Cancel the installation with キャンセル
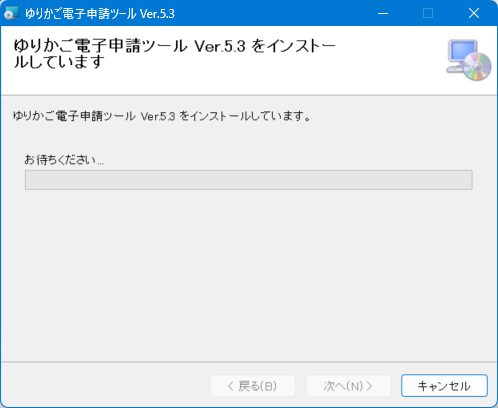 coord(444,386)
